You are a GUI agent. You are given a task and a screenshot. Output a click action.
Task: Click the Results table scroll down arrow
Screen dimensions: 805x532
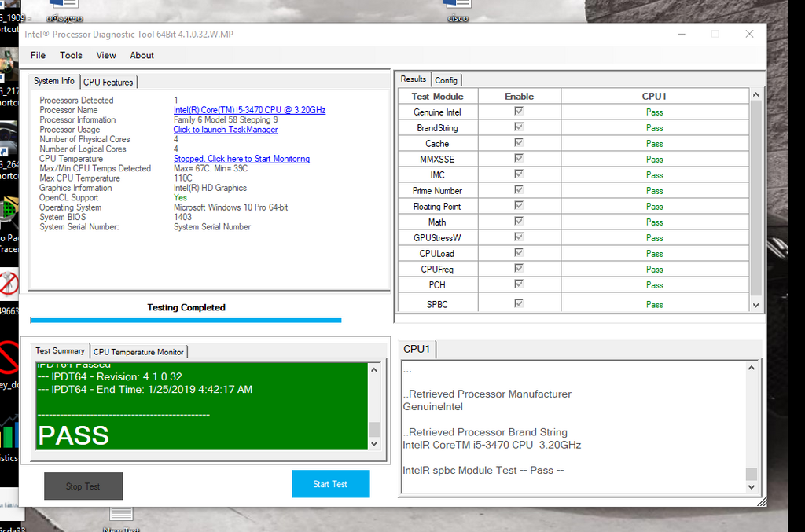755,305
